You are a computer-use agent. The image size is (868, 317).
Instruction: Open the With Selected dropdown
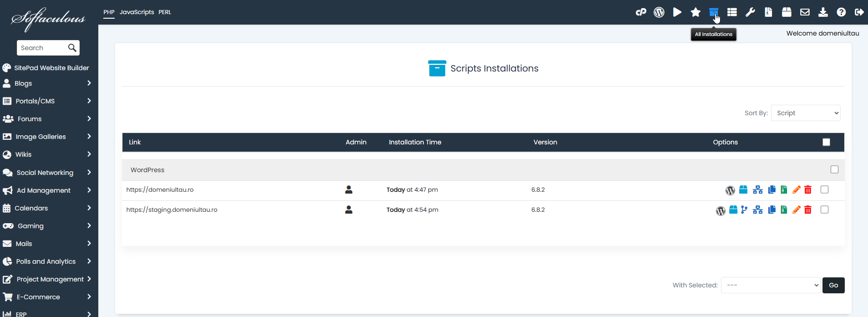771,285
